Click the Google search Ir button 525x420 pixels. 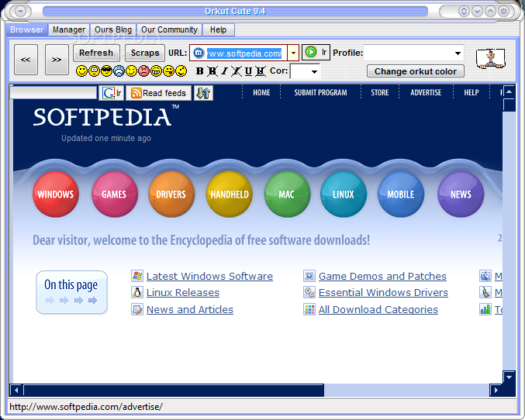tap(112, 93)
